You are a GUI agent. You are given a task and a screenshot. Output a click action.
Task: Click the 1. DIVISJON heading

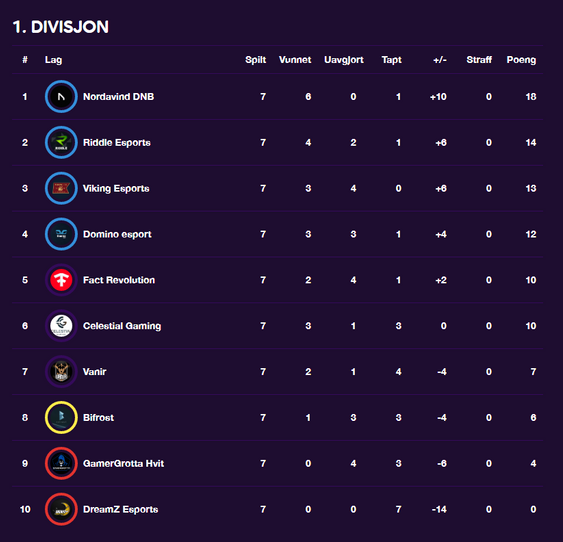[61, 27]
